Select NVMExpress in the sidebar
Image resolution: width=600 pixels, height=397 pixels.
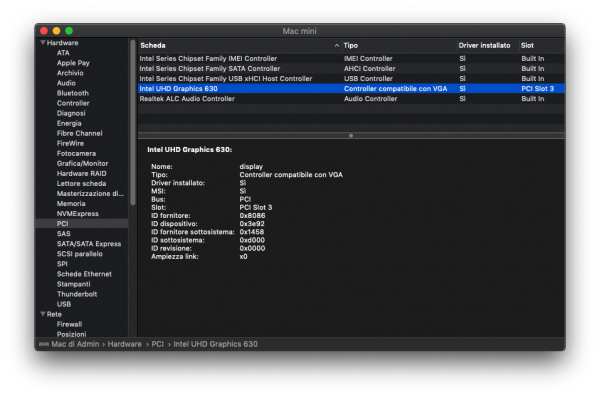(x=78, y=214)
